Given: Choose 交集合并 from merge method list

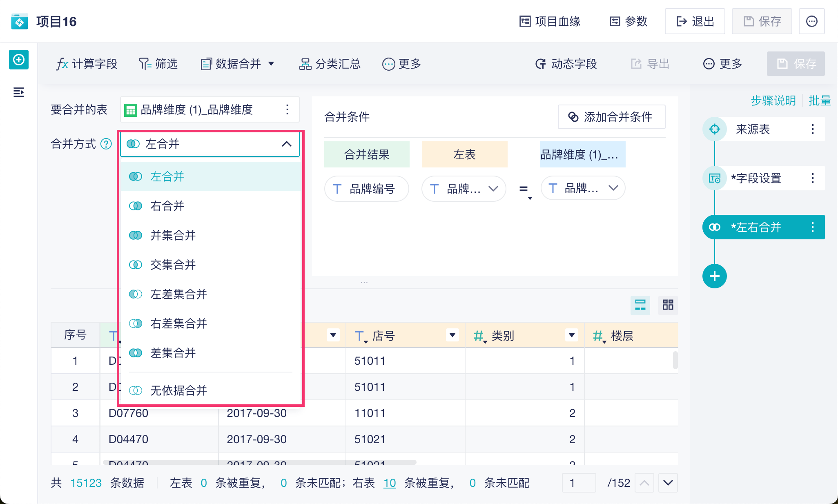Looking at the screenshot, I should (173, 265).
